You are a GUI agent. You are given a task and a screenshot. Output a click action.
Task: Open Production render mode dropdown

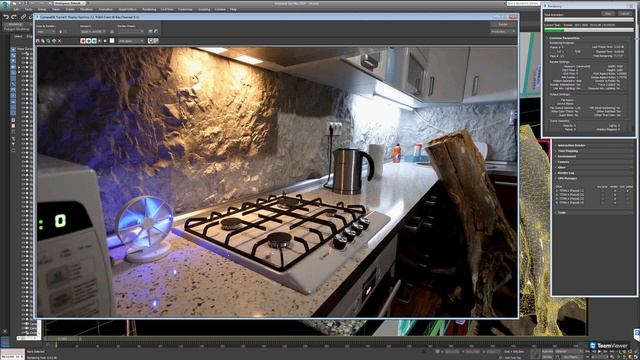(x=503, y=31)
